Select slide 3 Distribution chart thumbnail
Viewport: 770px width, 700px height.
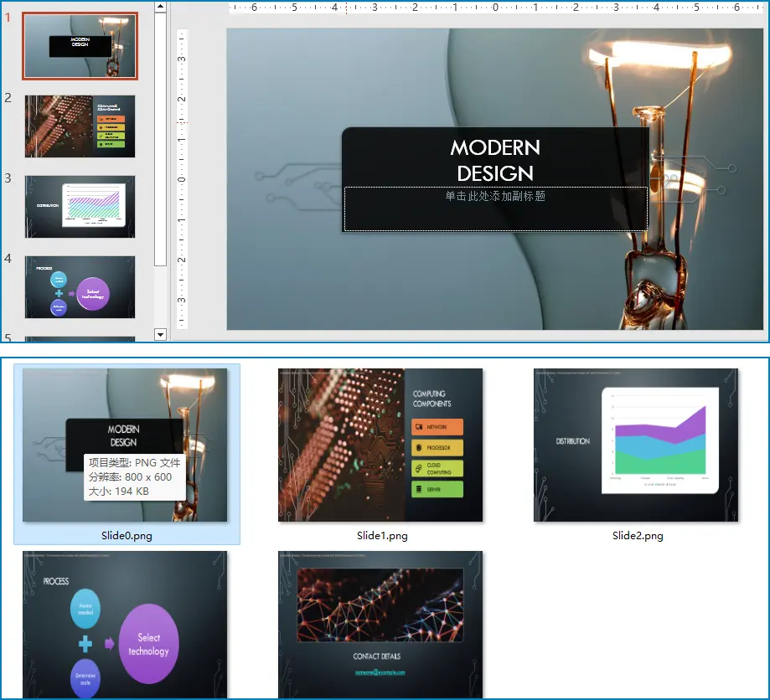tap(80, 206)
